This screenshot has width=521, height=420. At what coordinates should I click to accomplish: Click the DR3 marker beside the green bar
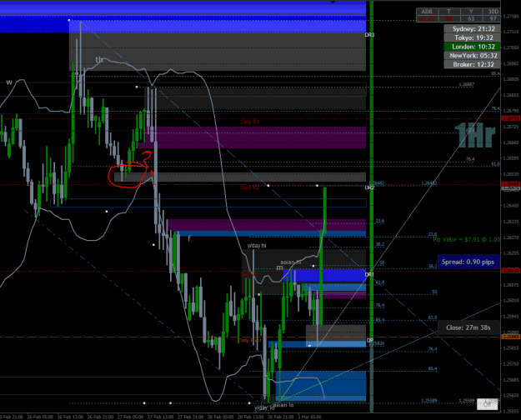point(369,35)
